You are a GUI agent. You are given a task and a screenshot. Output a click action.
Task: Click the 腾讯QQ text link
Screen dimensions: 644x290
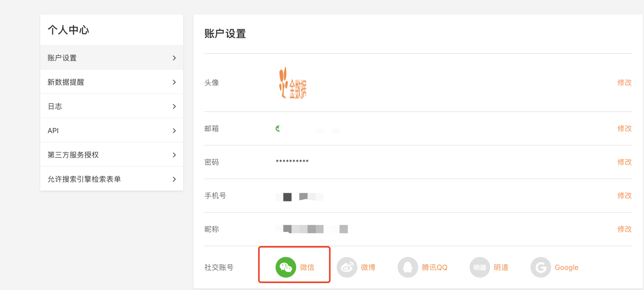[434, 267]
